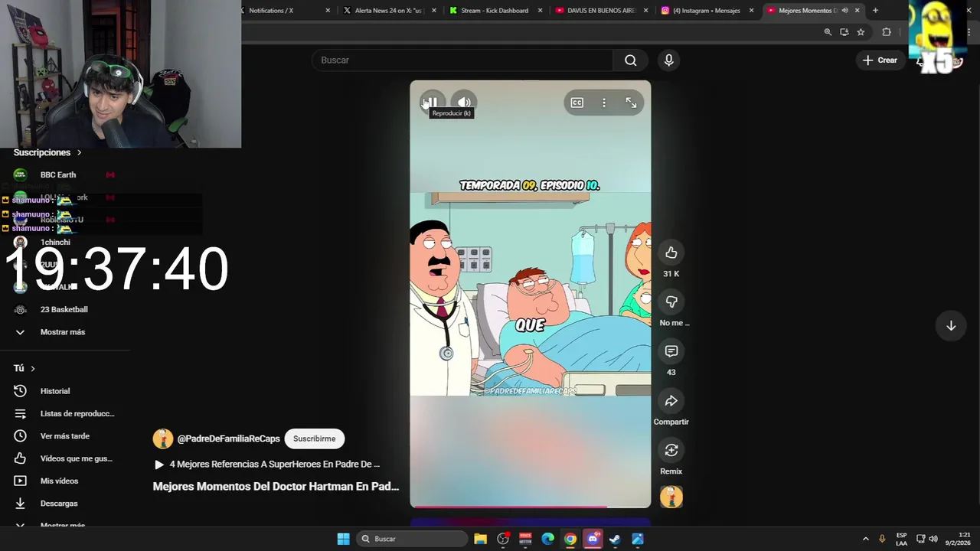Click the install app icon in address bar

point(844,32)
